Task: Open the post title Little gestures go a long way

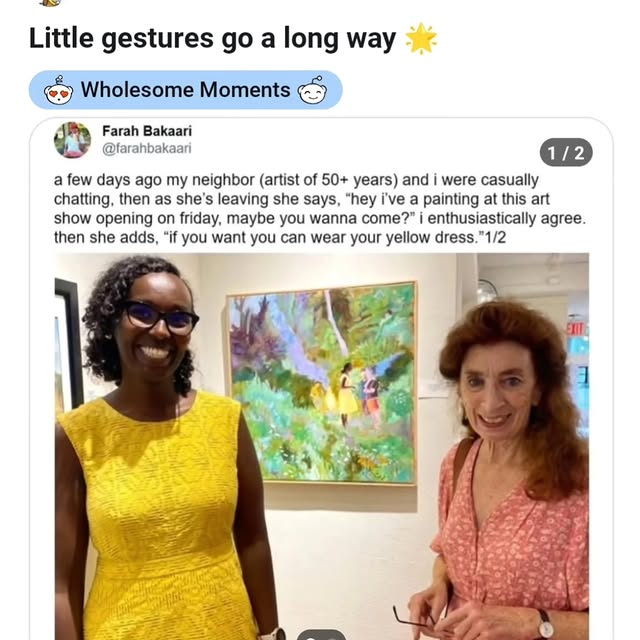Action: coord(213,39)
